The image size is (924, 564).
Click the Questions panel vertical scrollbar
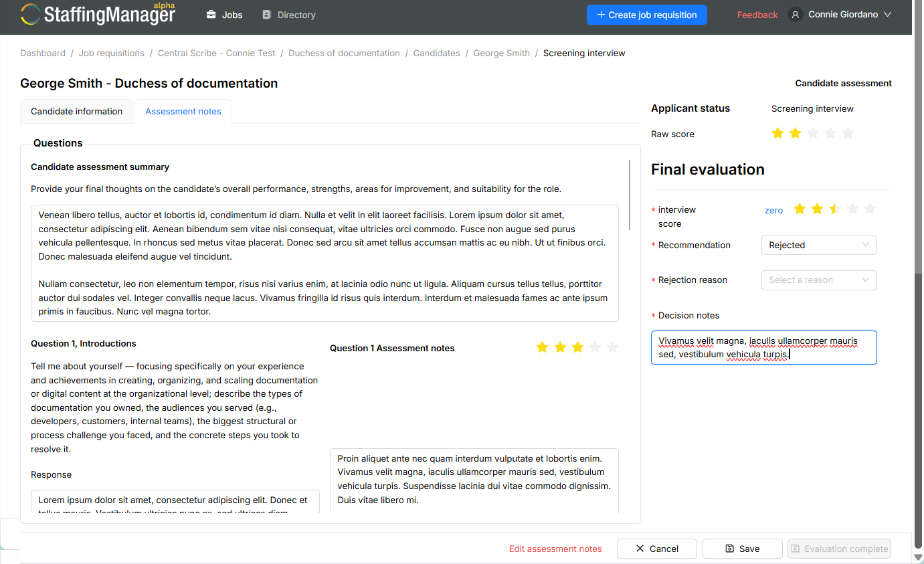(630, 195)
